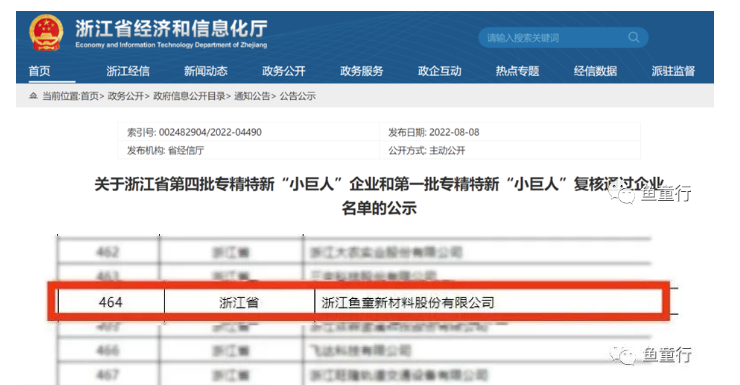Viewport: 740px width, 385px height.
Task: Click the search magnifier icon
Action: coord(633,37)
